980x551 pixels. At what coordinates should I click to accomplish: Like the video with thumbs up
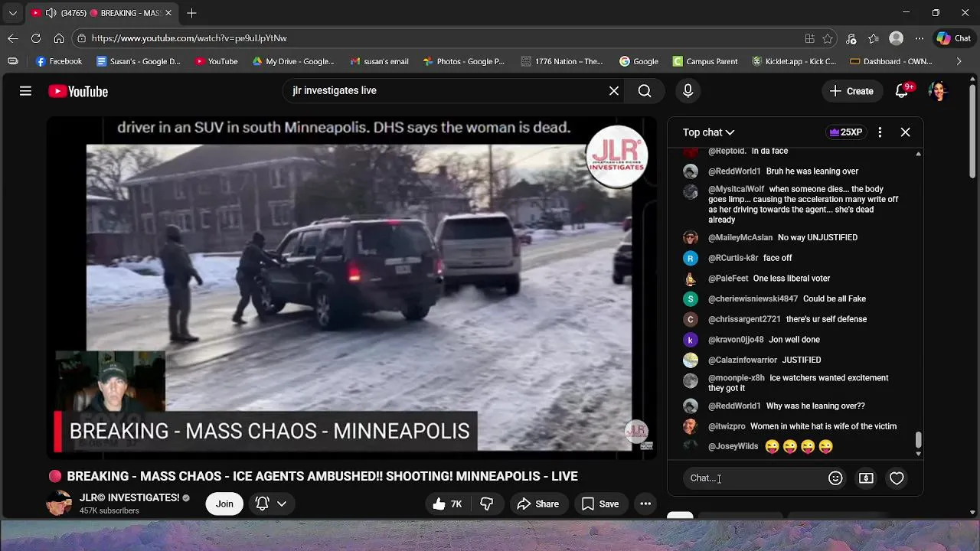447,504
